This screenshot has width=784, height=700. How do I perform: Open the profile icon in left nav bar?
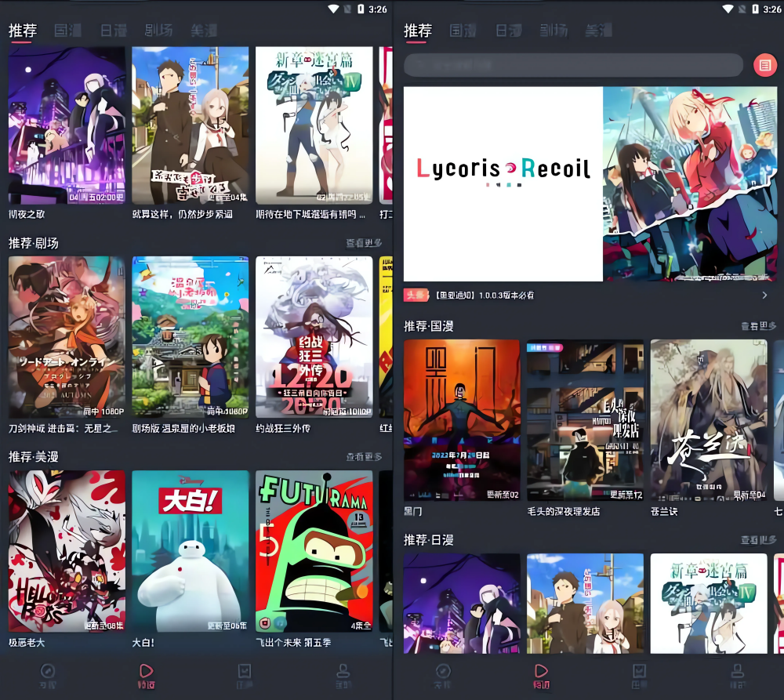pyautogui.click(x=343, y=671)
